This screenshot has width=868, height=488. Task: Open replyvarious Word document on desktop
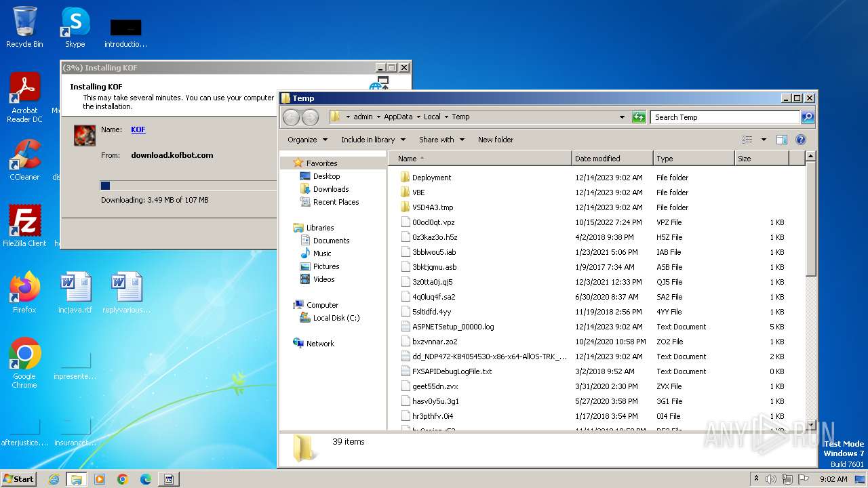click(126, 293)
